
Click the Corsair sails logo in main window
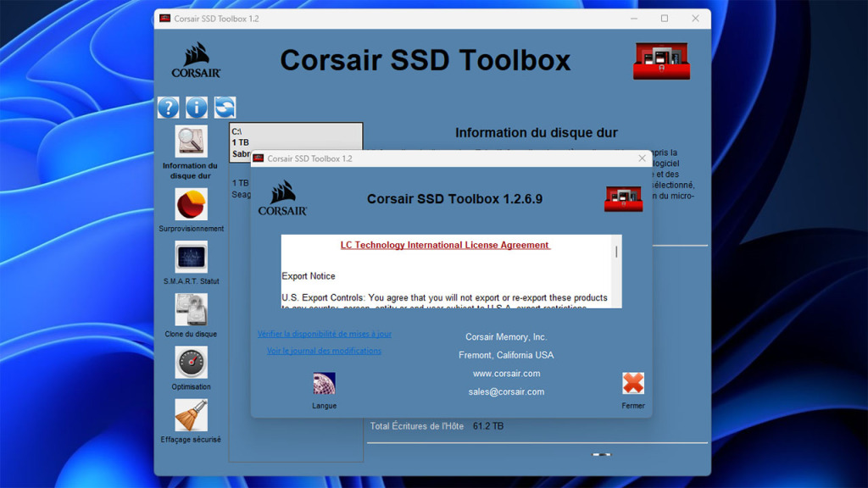tap(196, 60)
